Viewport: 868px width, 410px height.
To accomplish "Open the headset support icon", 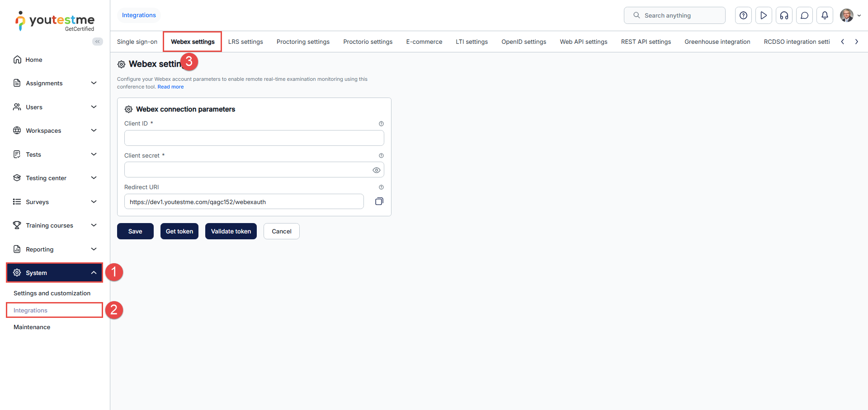I will pyautogui.click(x=784, y=15).
